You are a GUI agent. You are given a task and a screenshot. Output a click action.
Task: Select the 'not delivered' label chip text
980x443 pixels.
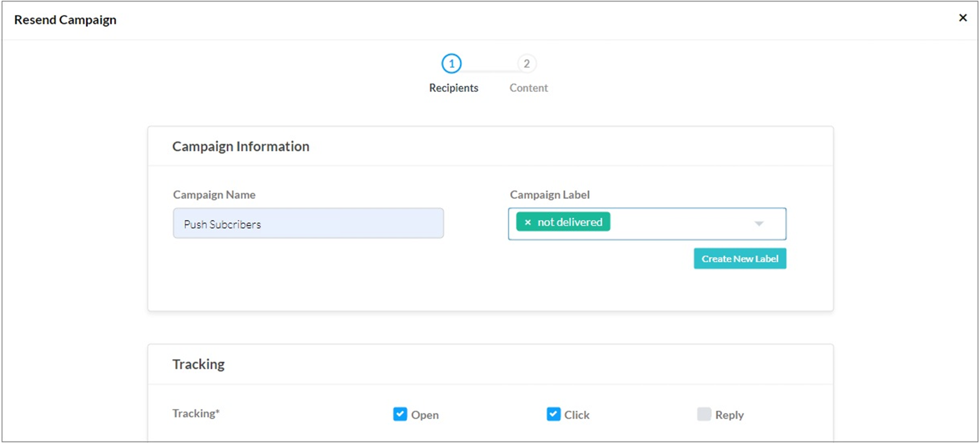pos(570,222)
